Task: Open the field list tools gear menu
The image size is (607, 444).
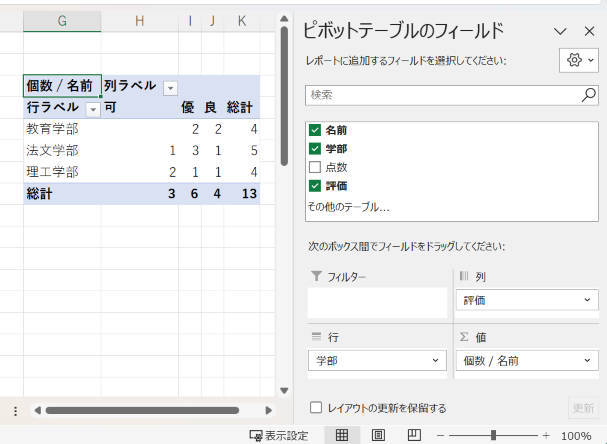Action: point(579,60)
